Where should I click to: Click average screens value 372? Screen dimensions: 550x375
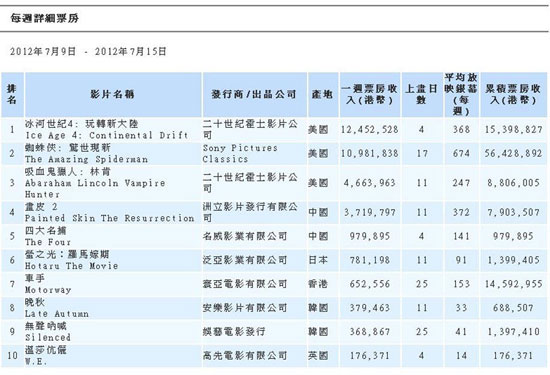pyautogui.click(x=461, y=213)
